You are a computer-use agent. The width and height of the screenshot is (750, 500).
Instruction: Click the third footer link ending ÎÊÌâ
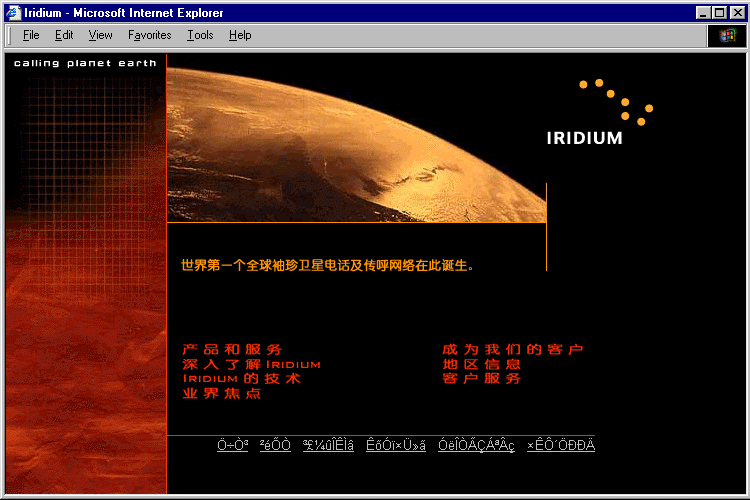tap(328, 445)
